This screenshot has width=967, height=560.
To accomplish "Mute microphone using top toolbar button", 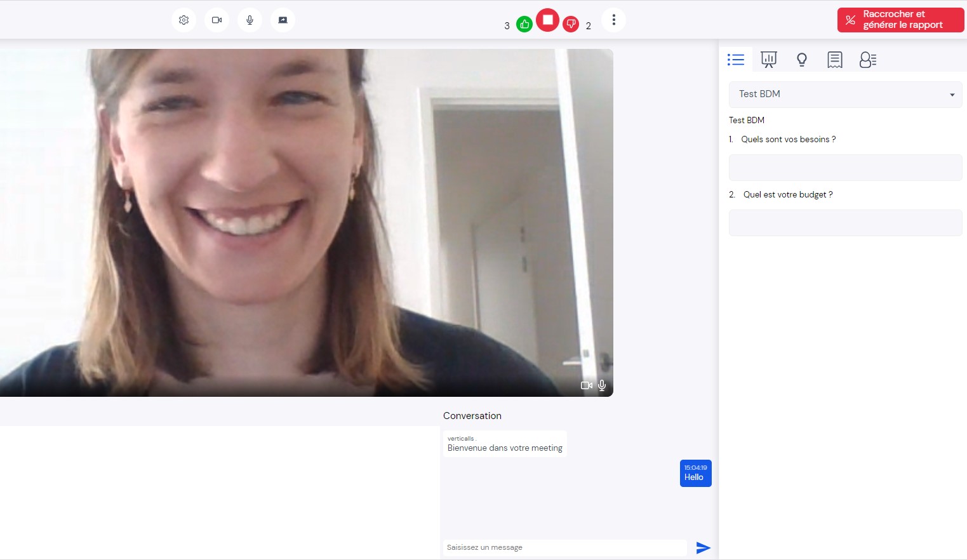I will [250, 20].
